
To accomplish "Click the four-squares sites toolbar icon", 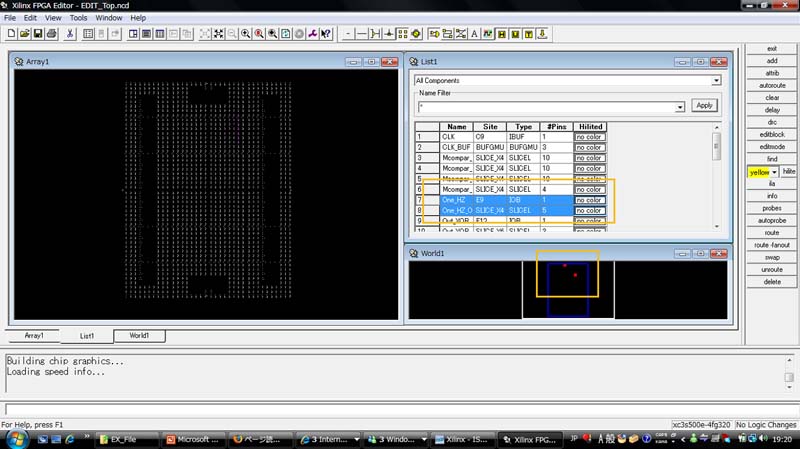I will 403,34.
